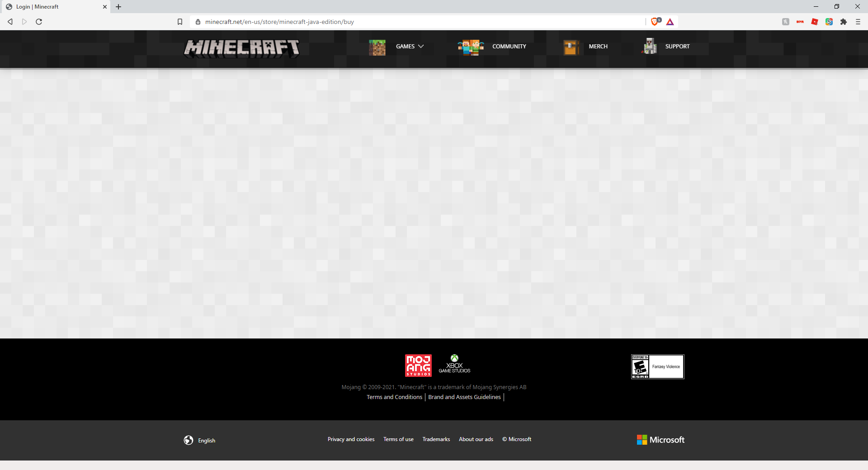Click the Merch chest icon

[x=571, y=47]
